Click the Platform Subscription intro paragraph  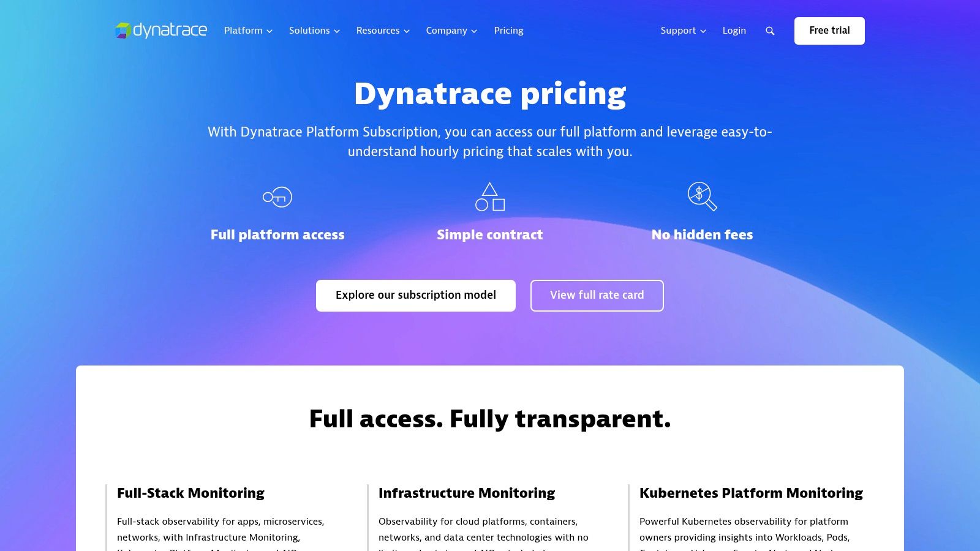point(490,141)
